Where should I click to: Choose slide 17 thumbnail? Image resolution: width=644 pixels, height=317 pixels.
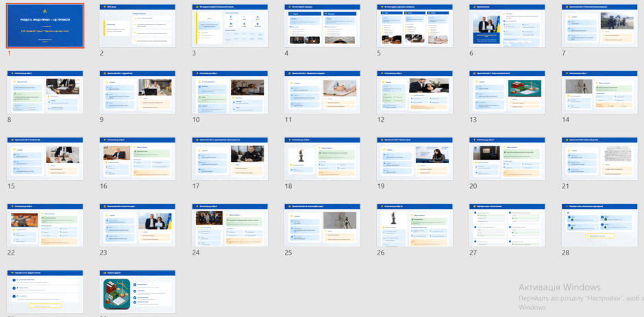tap(230, 159)
